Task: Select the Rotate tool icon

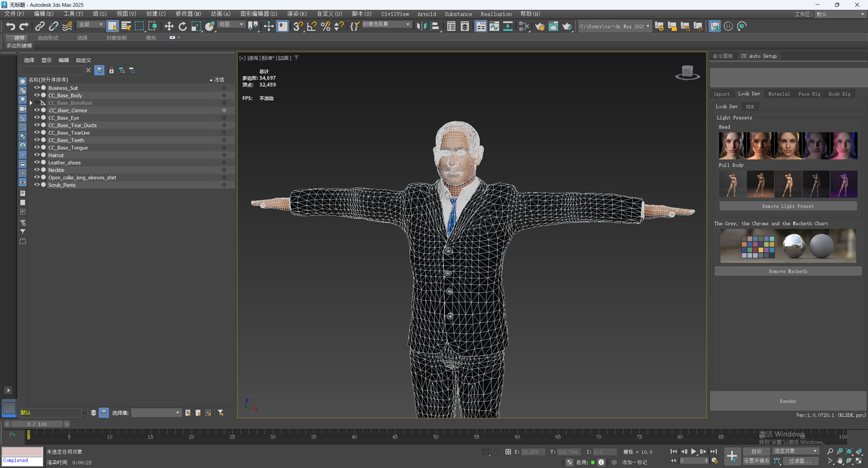Action: point(182,26)
